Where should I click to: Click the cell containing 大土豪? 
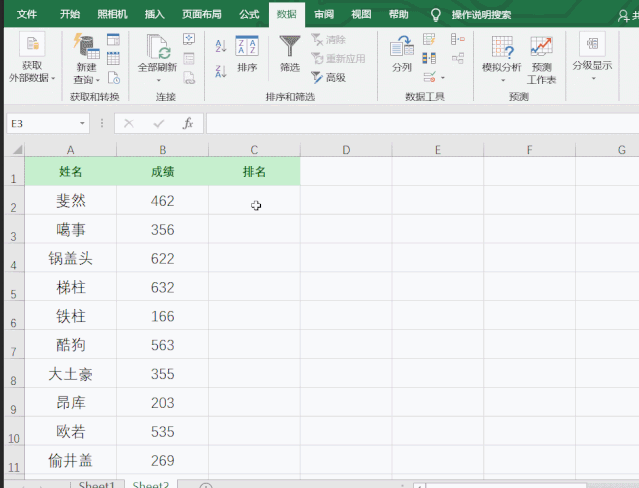[71, 374]
